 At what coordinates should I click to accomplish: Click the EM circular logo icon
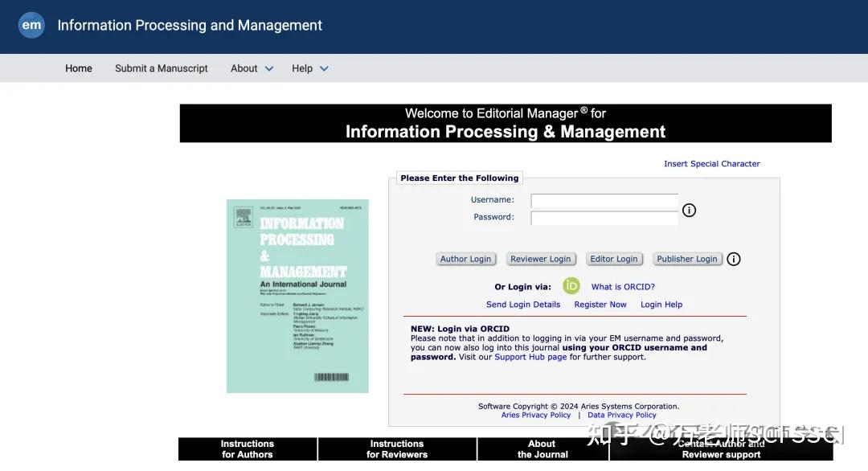[x=31, y=25]
